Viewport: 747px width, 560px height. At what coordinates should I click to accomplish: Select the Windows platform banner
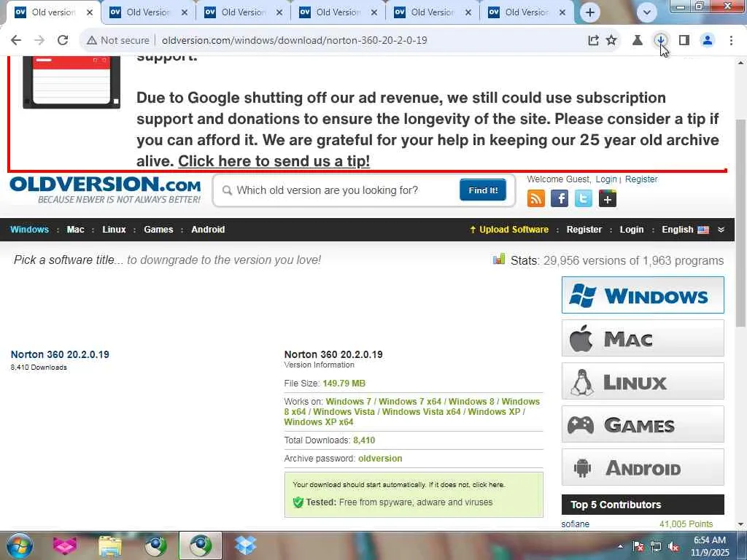[x=643, y=295]
